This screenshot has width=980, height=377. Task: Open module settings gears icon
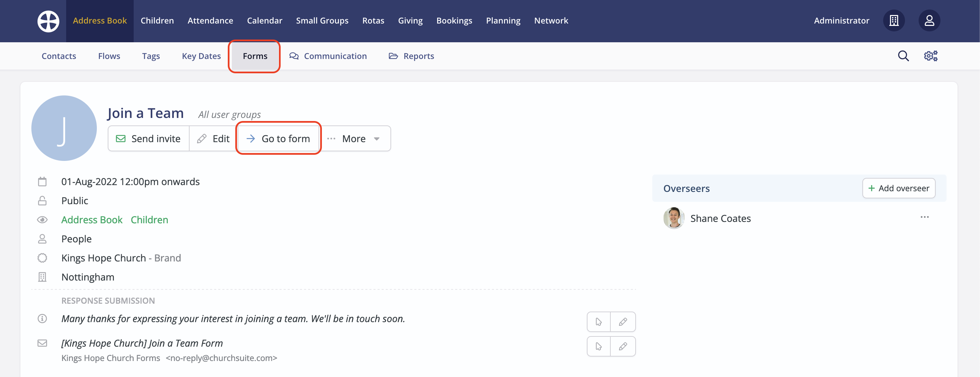931,56
